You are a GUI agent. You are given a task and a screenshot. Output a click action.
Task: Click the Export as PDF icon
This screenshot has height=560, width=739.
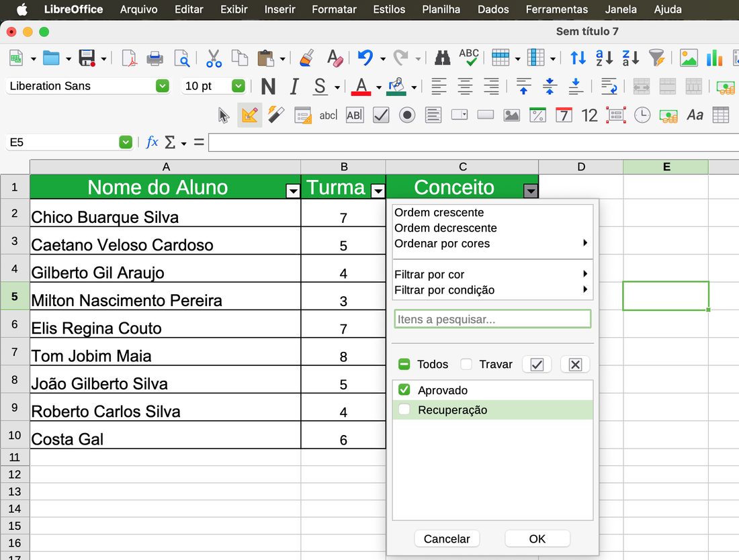tap(129, 58)
